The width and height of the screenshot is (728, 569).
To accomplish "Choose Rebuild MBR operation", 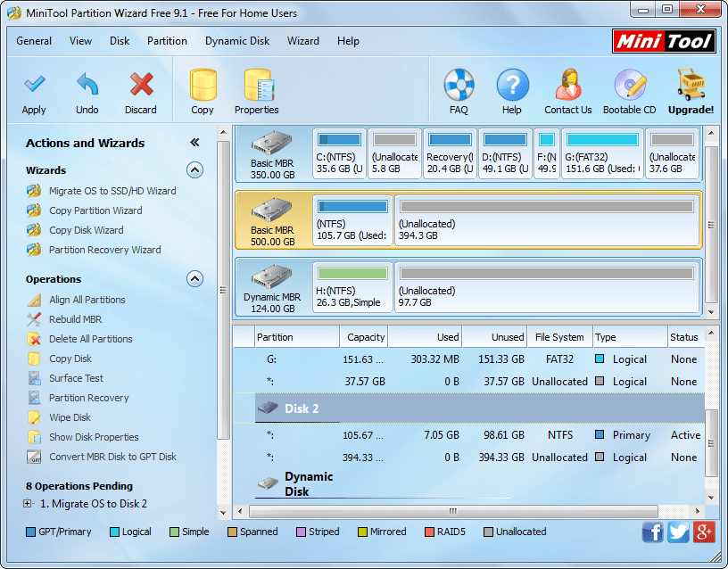I will coord(75,319).
